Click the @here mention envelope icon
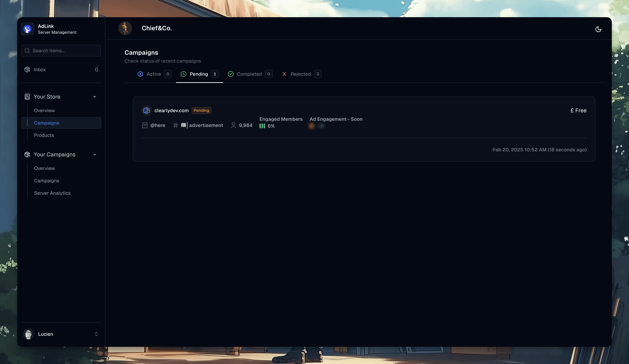The image size is (629, 364). [x=145, y=125]
